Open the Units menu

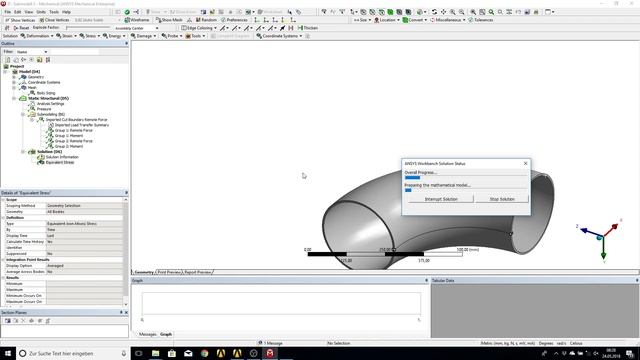(41, 12)
